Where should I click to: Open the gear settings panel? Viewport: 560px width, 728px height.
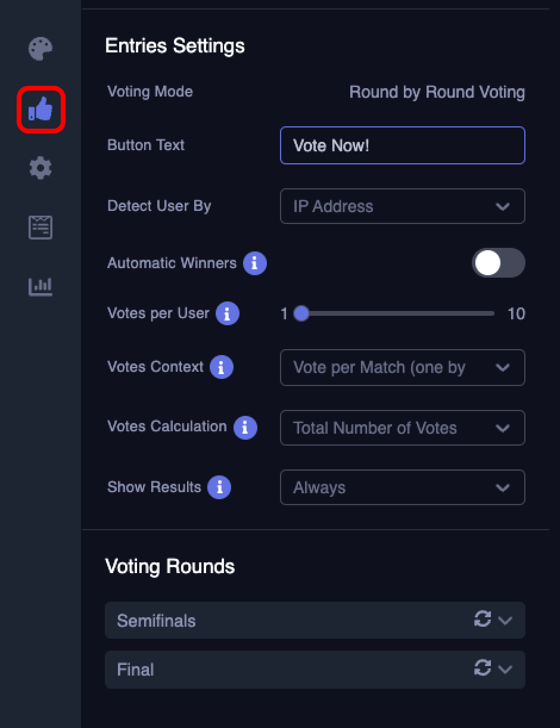[40, 168]
